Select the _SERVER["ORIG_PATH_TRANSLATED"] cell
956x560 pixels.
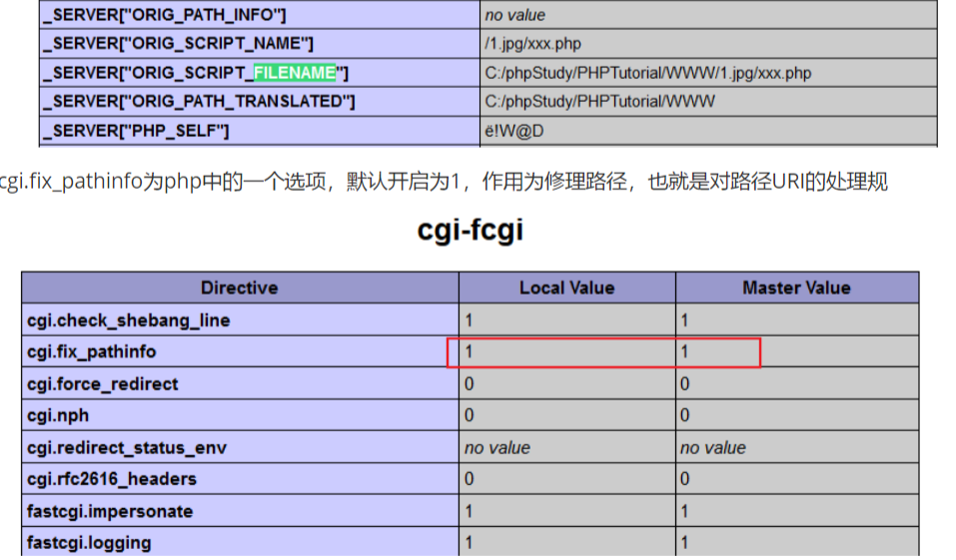pos(198,102)
